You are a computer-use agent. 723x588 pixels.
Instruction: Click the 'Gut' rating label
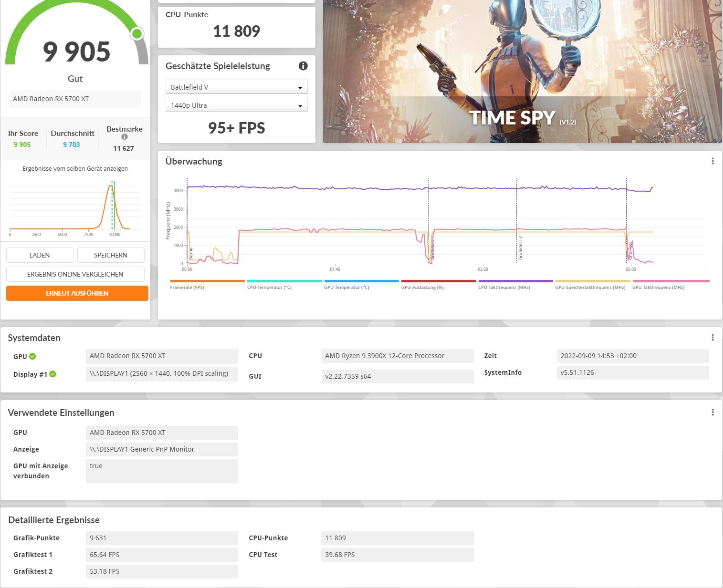tap(75, 79)
